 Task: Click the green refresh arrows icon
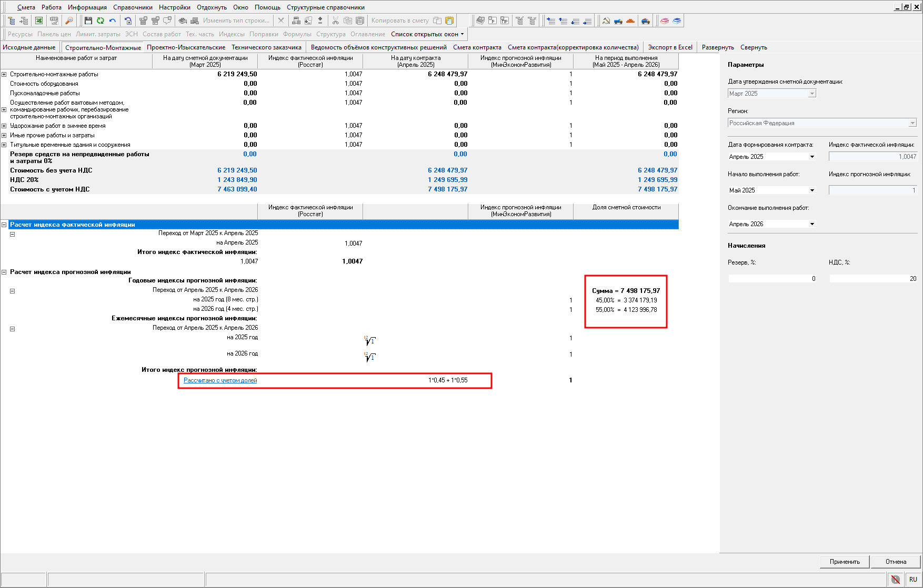tap(101, 21)
